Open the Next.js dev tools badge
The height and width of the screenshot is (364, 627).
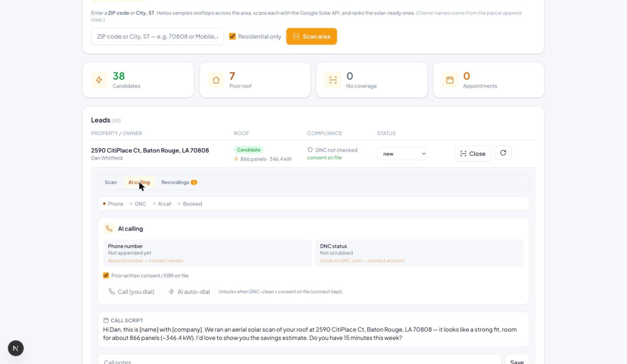click(x=16, y=348)
